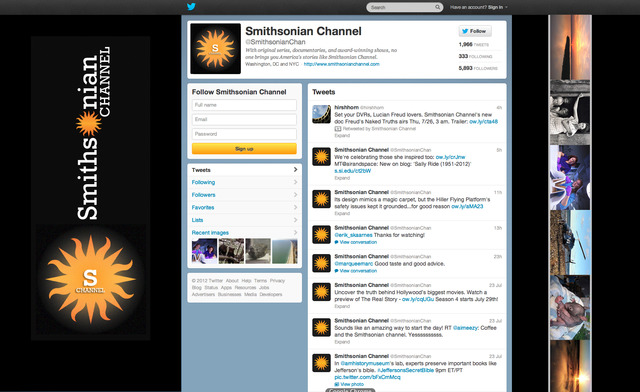Expand the Hollywood's biggest movies tweet
This screenshot has width=640, height=392.
342,306
